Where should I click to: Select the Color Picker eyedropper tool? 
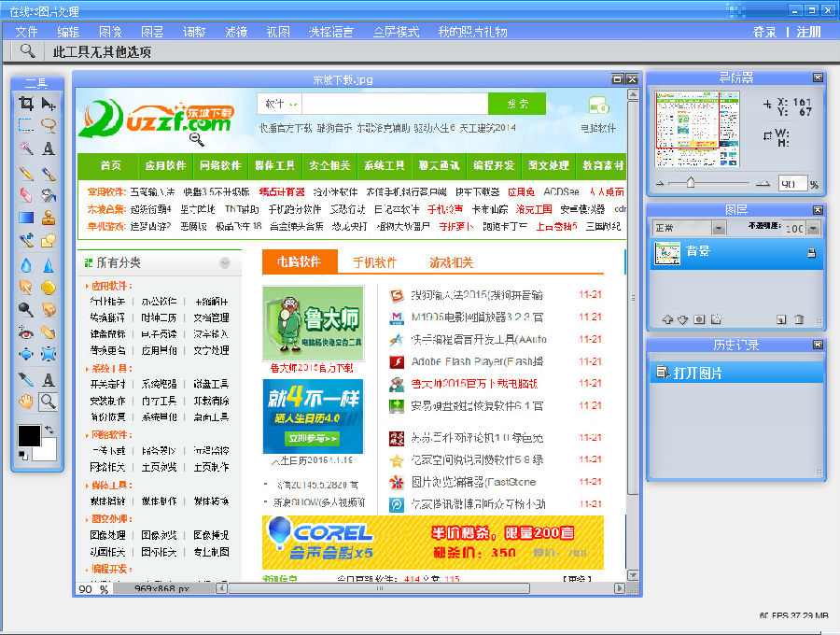[26, 379]
